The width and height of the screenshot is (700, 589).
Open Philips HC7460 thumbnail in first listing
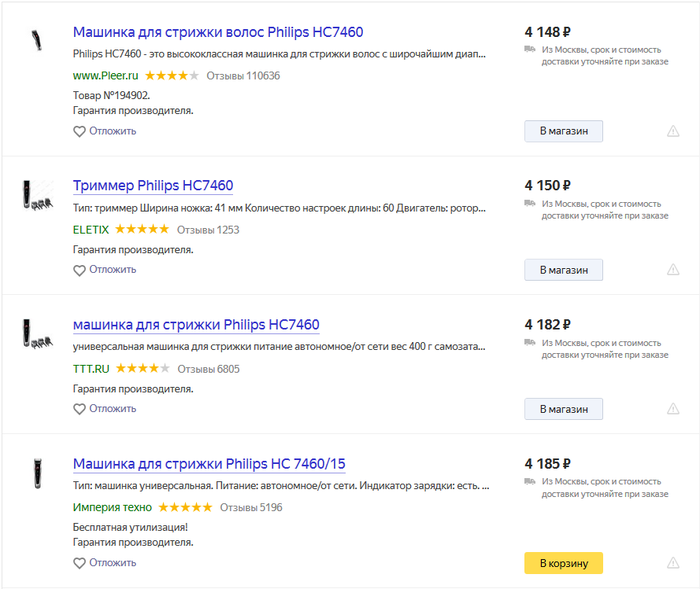(x=37, y=42)
